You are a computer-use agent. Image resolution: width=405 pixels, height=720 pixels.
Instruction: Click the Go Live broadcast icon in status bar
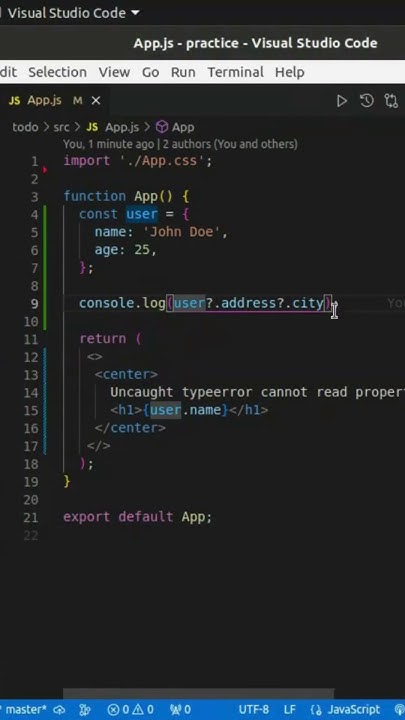tap(398, 710)
